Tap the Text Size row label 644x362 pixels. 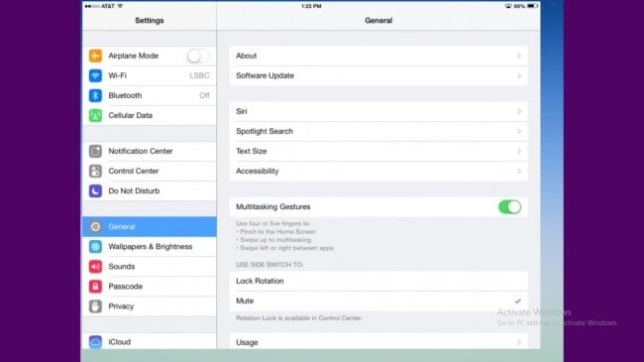[x=252, y=151]
